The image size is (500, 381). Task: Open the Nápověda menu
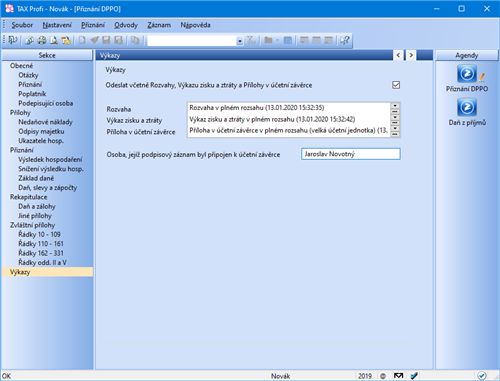pos(195,25)
